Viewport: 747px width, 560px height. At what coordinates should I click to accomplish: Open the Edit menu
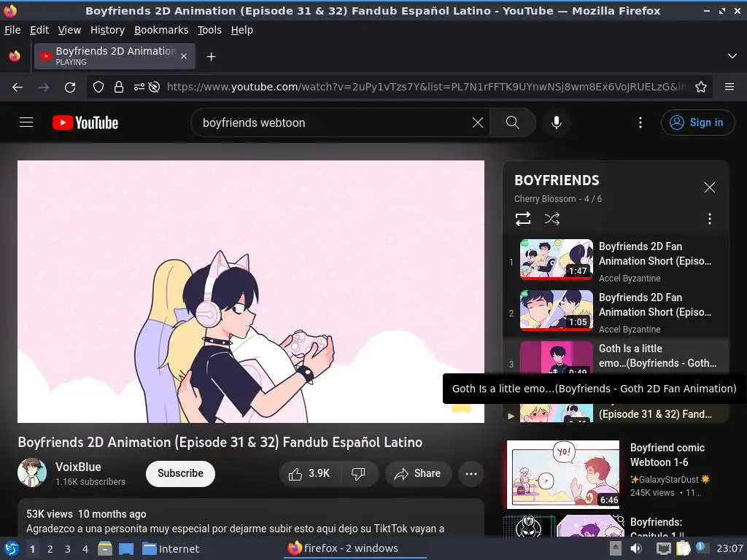(39, 30)
